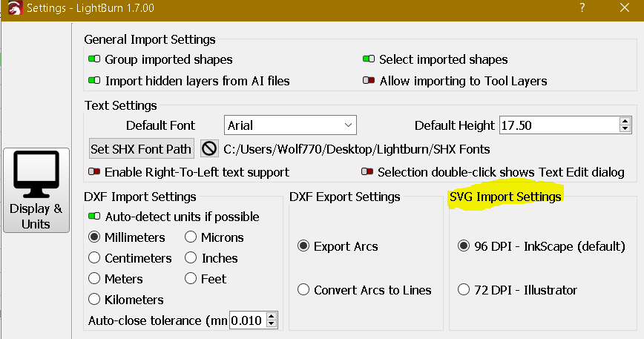This screenshot has height=339, width=644.
Task: Close the Settings dialog
Action: (625, 8)
